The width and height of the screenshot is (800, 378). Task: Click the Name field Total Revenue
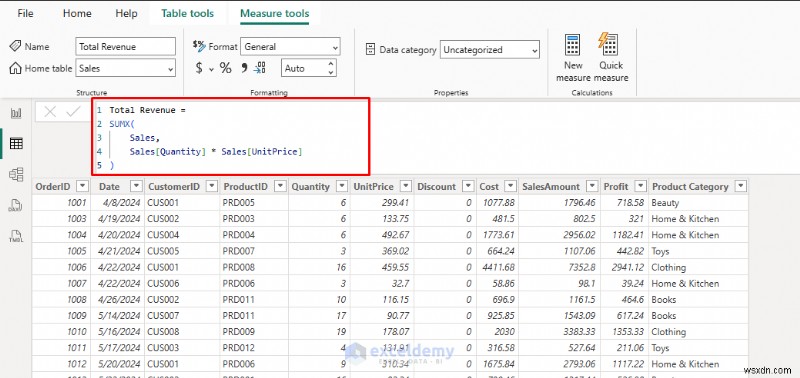pyautogui.click(x=126, y=46)
